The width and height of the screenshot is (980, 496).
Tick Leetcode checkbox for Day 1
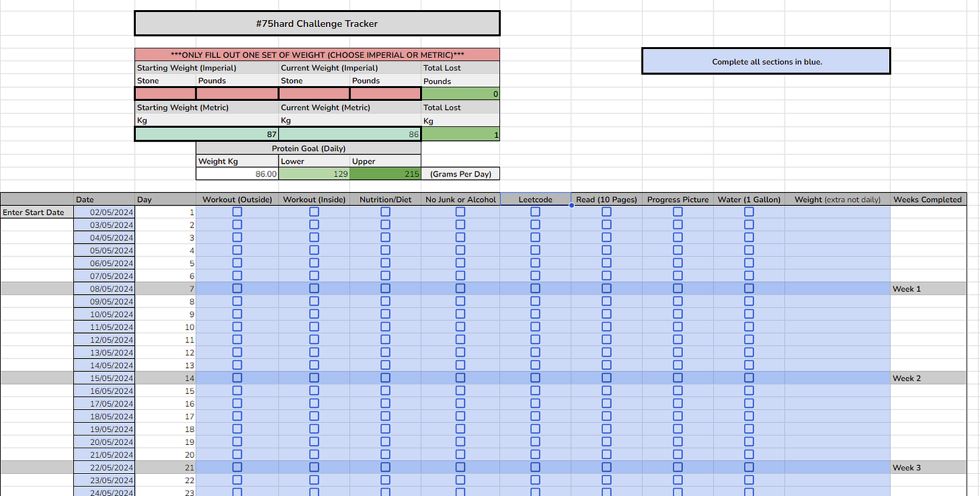tap(535, 212)
